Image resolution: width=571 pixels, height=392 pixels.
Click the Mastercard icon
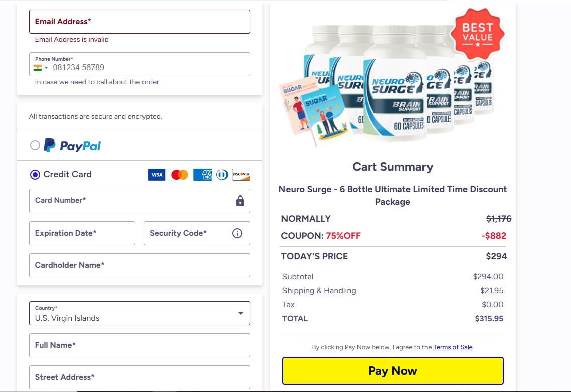click(179, 174)
